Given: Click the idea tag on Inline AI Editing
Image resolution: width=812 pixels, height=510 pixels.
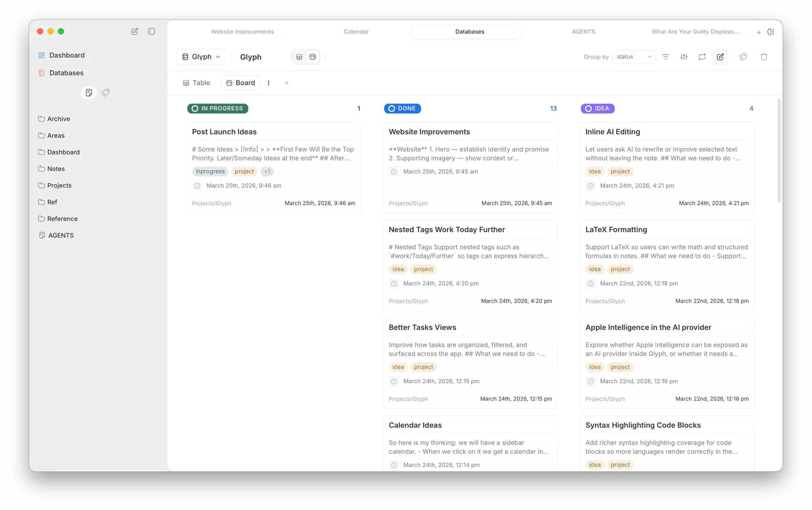Looking at the screenshot, I should [595, 172].
